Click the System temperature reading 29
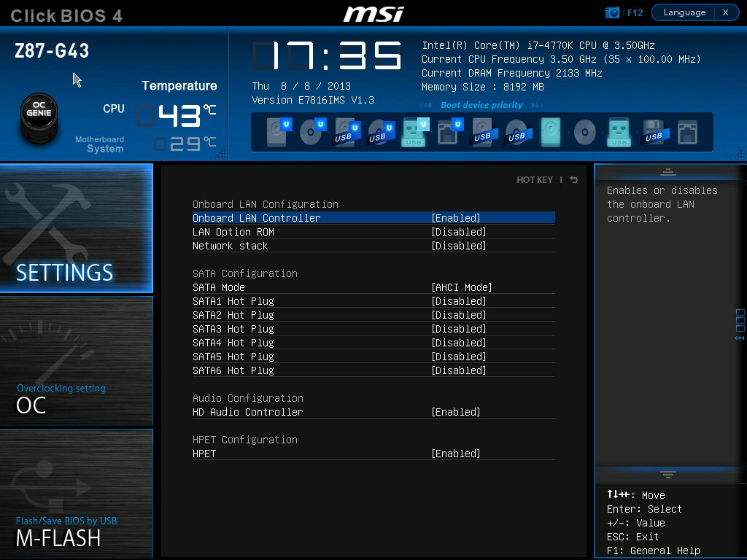The height and width of the screenshot is (560, 747). click(185, 144)
